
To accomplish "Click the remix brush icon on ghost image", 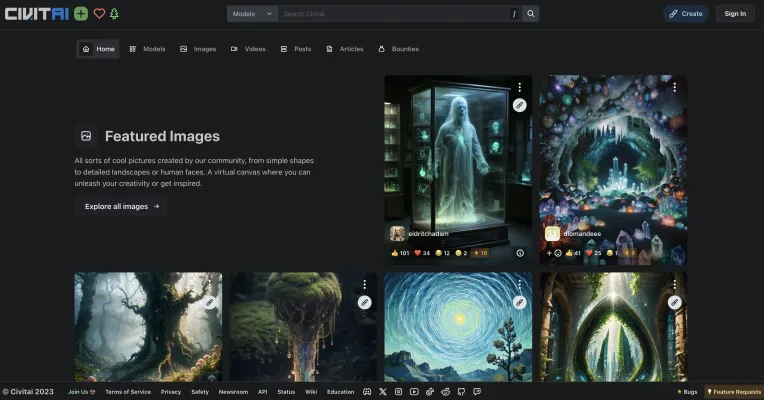I will (x=519, y=105).
